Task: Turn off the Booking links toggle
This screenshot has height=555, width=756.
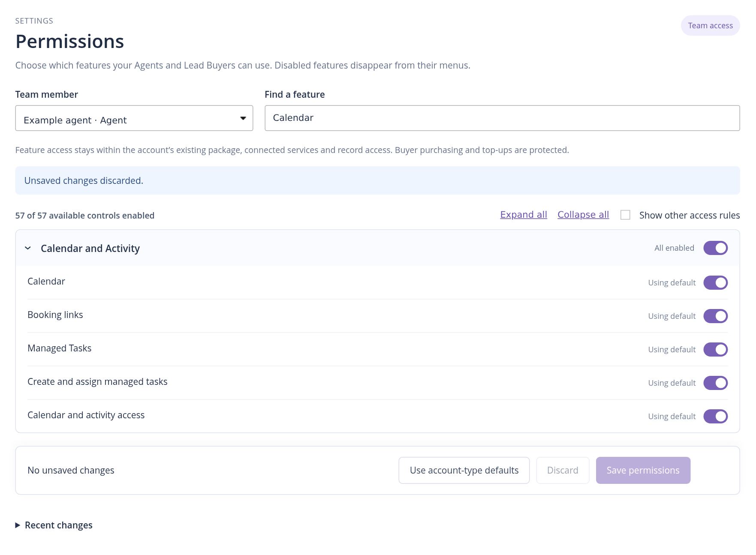Action: [x=715, y=316]
